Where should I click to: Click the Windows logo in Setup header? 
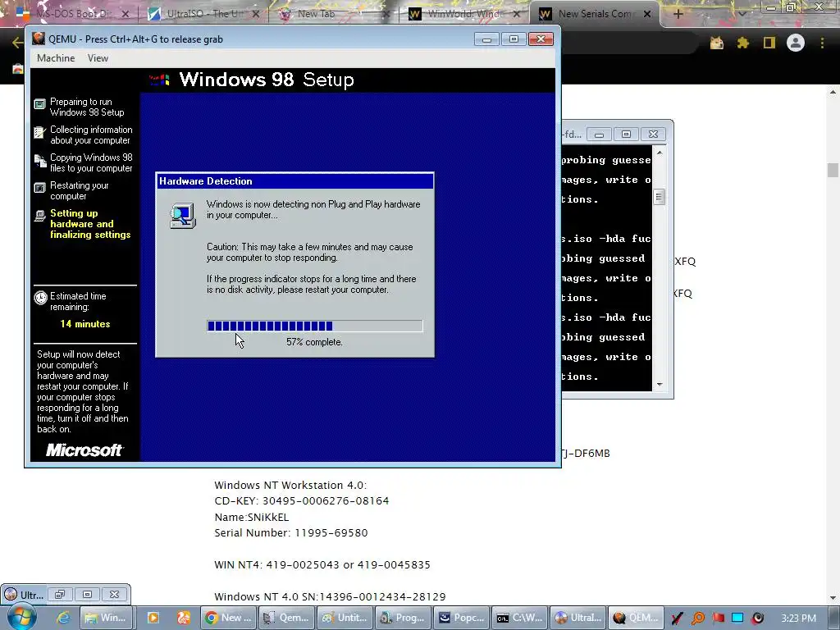coord(160,80)
